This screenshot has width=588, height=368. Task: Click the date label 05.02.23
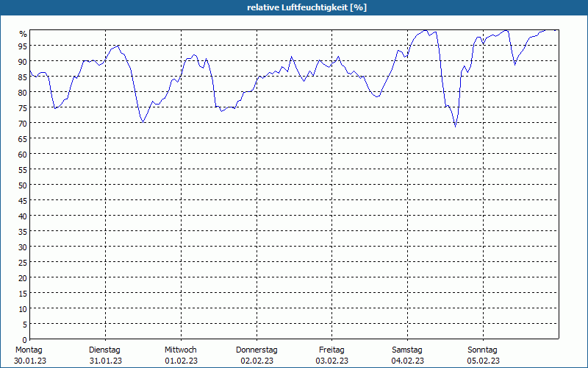point(484,361)
